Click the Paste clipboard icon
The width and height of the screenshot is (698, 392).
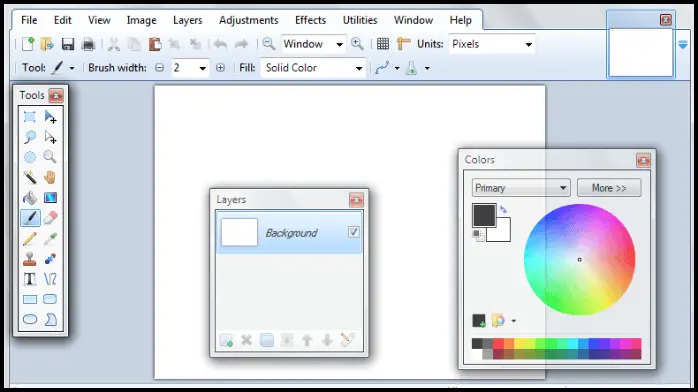point(154,44)
